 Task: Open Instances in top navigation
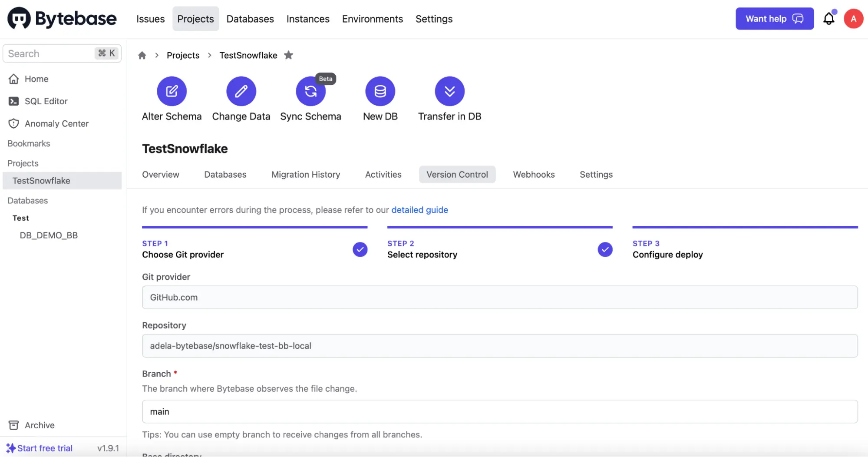click(x=308, y=19)
